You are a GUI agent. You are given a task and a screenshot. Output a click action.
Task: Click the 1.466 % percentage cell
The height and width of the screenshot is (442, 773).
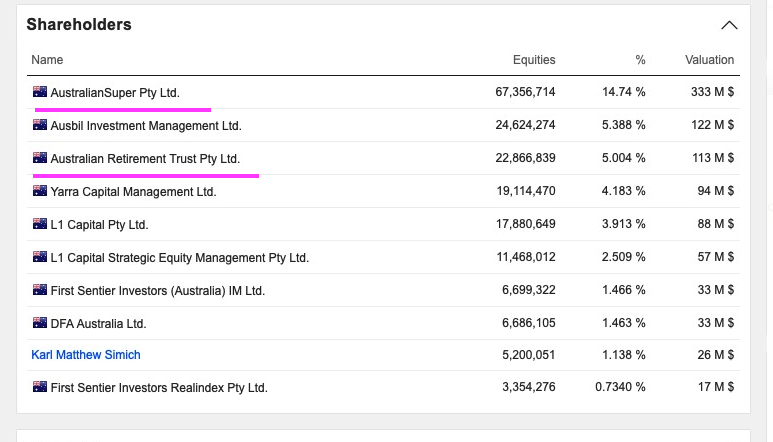pyautogui.click(x=624, y=290)
